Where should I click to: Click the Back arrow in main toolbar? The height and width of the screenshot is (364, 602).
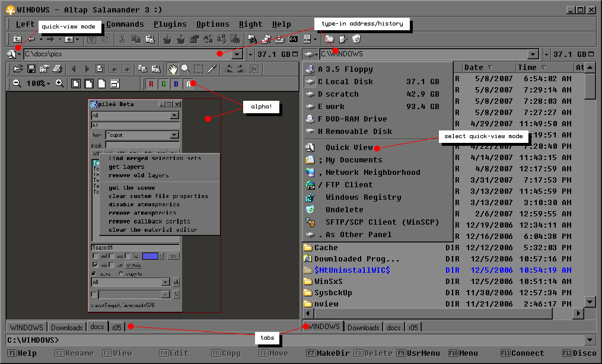(31, 39)
